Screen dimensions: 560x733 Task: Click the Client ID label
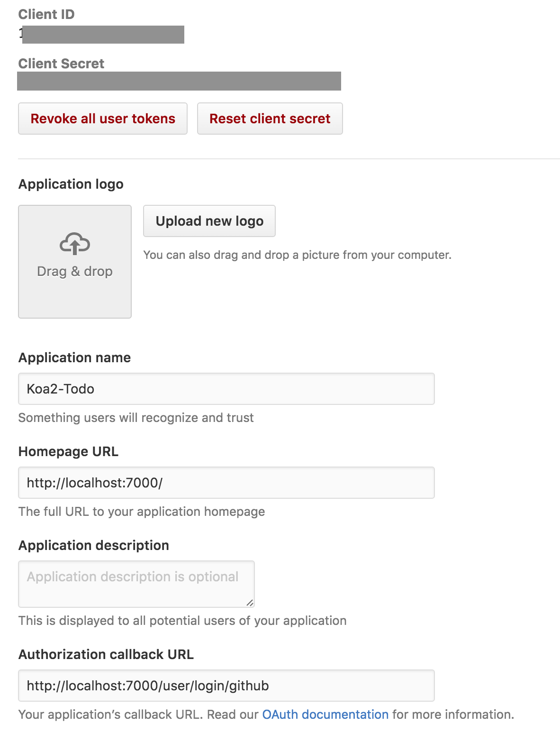pyautogui.click(x=46, y=14)
